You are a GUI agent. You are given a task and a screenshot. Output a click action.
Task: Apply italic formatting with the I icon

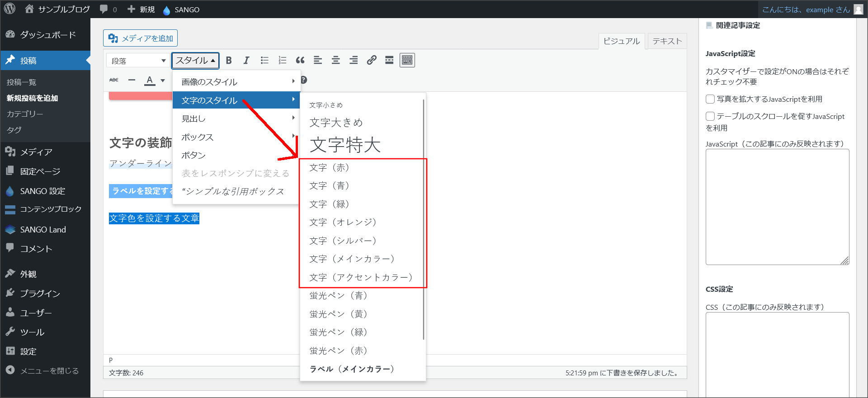click(x=246, y=60)
